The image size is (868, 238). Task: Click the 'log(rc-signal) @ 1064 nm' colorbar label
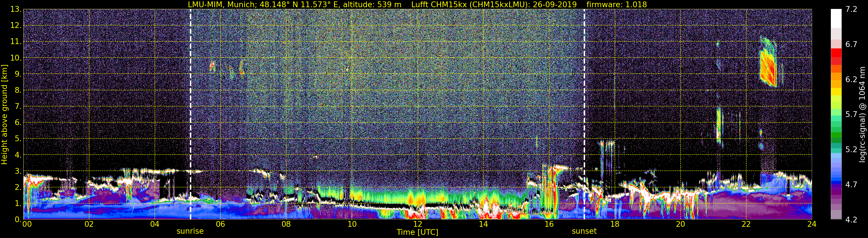[x=862, y=115]
